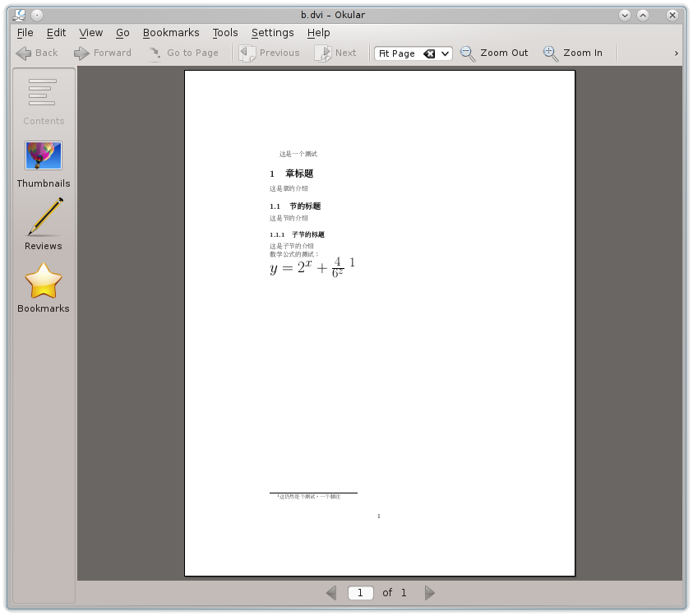Viewport: 693px width, 616px height.
Task: Click the Back toolbar button
Action: (37, 53)
